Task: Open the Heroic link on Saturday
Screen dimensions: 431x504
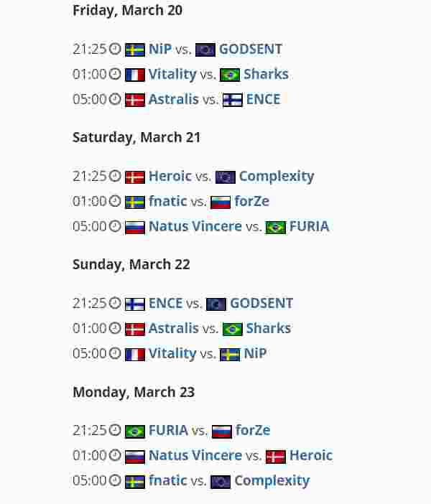Action: point(170,176)
